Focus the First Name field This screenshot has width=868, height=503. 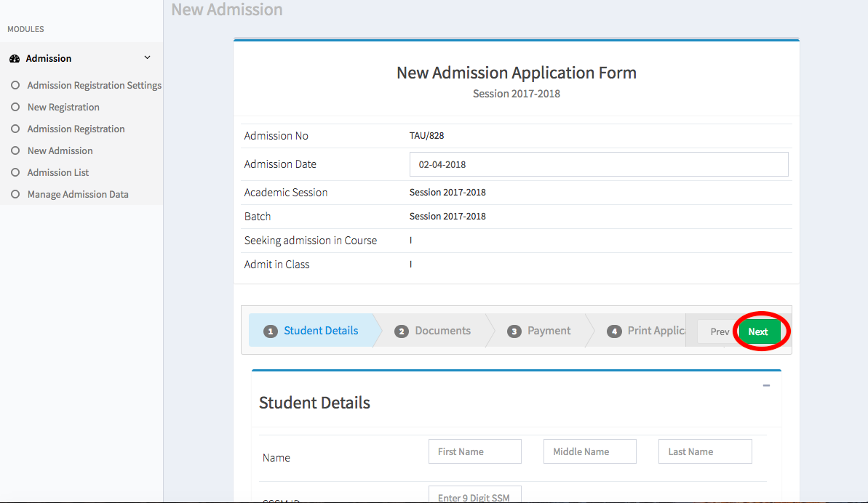pyautogui.click(x=475, y=451)
